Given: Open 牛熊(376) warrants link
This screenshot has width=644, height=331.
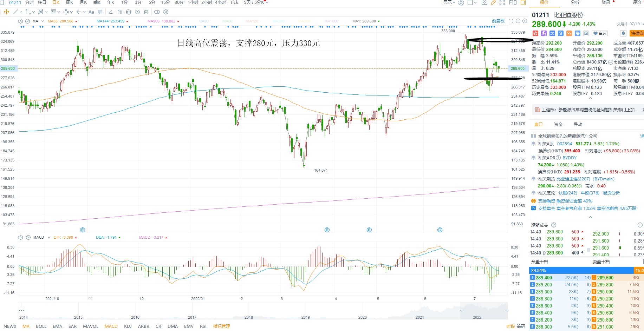Looking at the screenshot, I should 590,193.
